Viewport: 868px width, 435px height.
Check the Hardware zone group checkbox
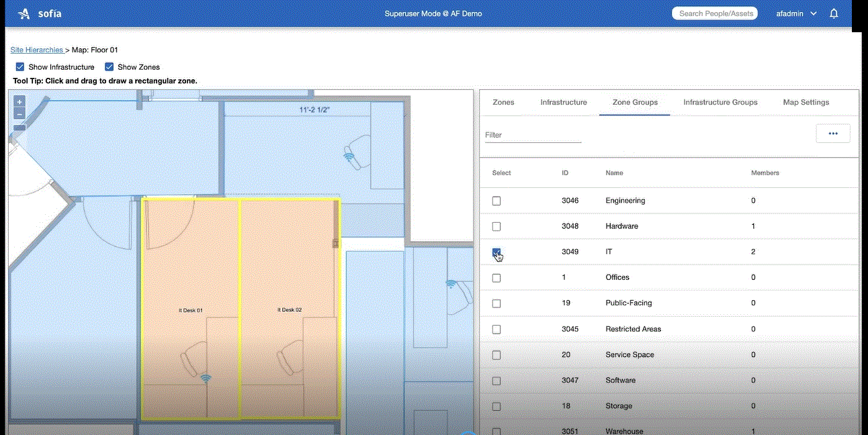pyautogui.click(x=496, y=226)
